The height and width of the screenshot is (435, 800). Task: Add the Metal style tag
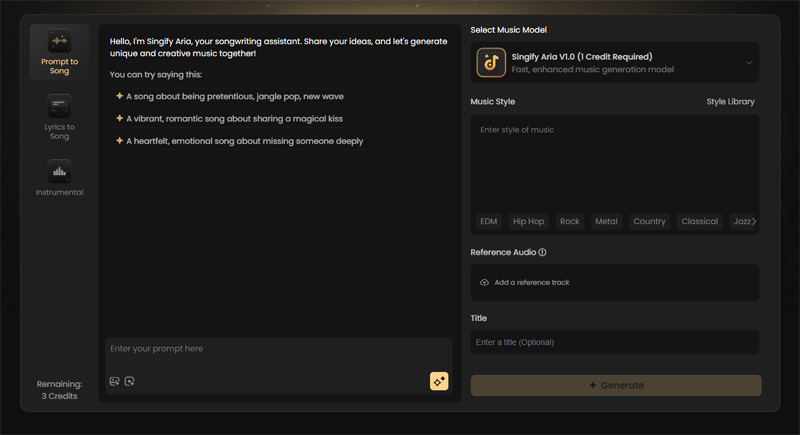(x=606, y=221)
